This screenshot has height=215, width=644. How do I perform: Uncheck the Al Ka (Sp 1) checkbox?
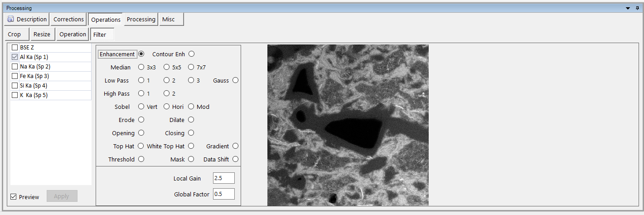pos(15,57)
